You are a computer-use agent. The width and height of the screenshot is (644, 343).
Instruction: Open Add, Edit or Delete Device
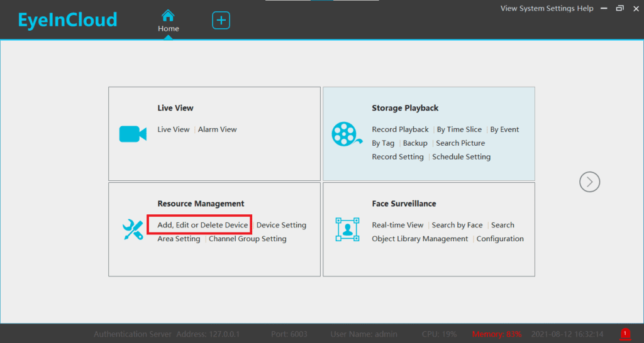[203, 225]
